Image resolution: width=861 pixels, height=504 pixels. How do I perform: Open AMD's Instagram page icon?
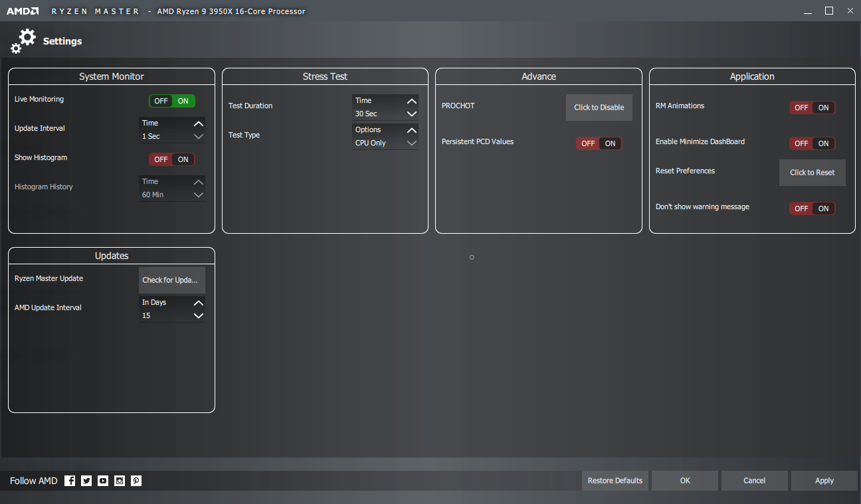point(120,481)
